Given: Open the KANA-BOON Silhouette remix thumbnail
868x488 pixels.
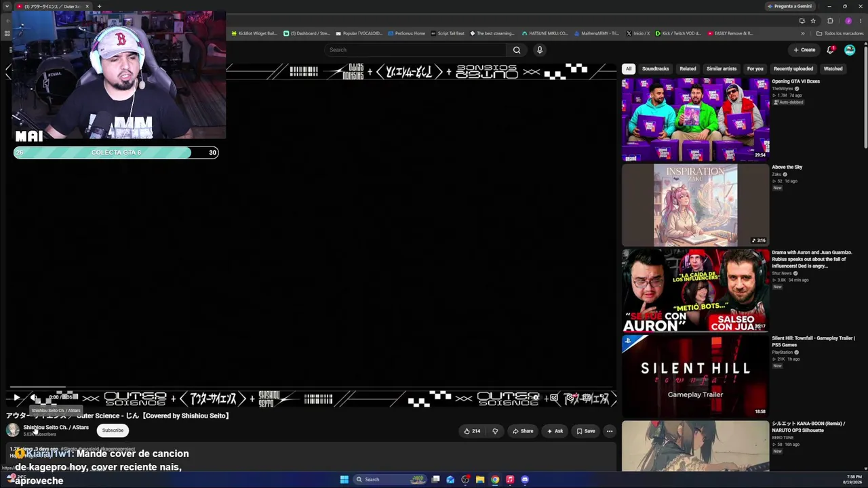Looking at the screenshot, I should click(x=696, y=446).
